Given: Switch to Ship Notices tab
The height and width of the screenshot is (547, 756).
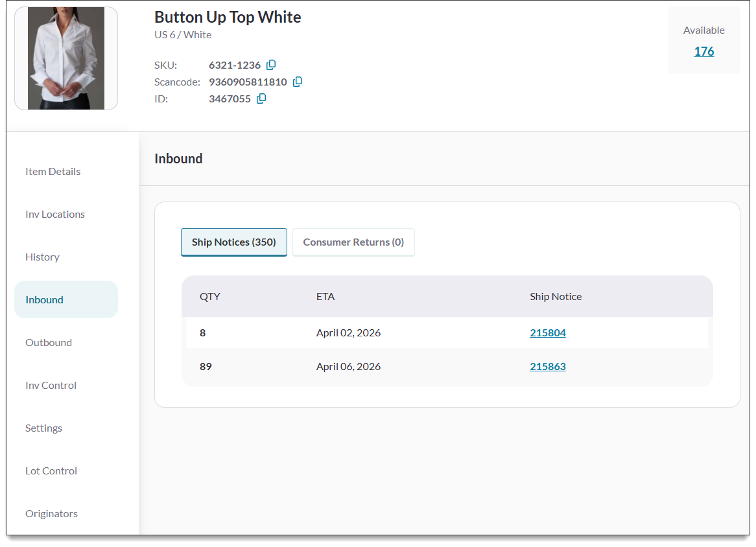Looking at the screenshot, I should tap(233, 242).
